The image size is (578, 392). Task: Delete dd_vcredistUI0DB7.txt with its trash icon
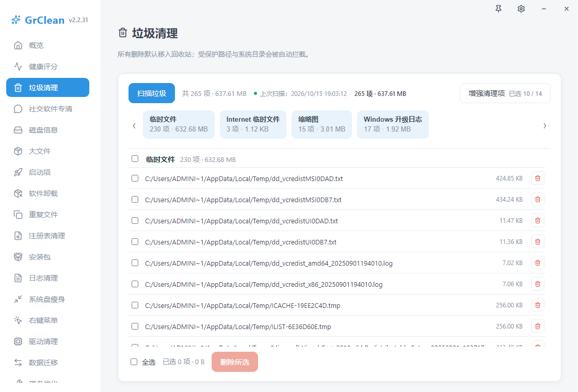point(538,242)
